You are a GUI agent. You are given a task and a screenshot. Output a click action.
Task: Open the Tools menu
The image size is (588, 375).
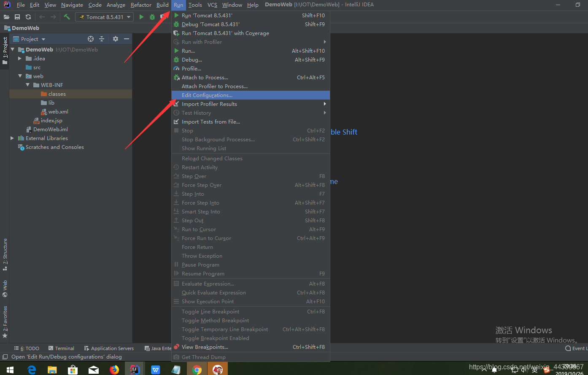pyautogui.click(x=195, y=5)
